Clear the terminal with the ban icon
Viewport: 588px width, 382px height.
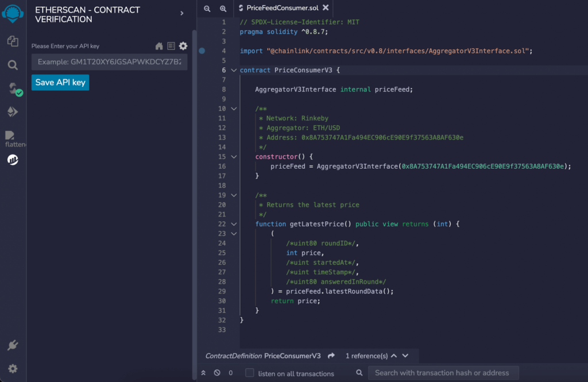[217, 372]
